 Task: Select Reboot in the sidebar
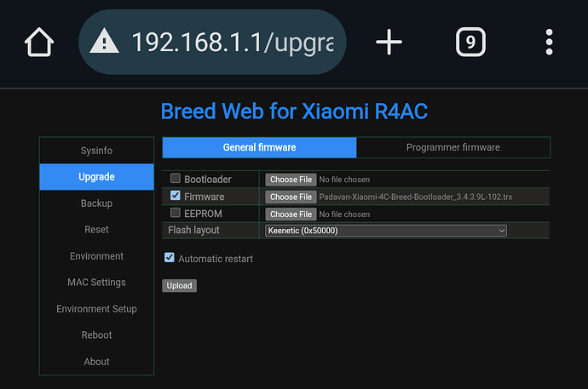pos(97,335)
